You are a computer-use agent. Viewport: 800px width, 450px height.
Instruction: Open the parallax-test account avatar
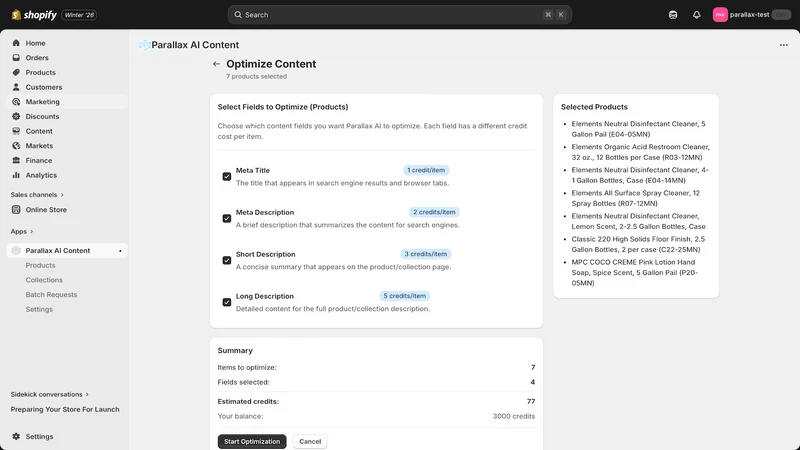[720, 15]
